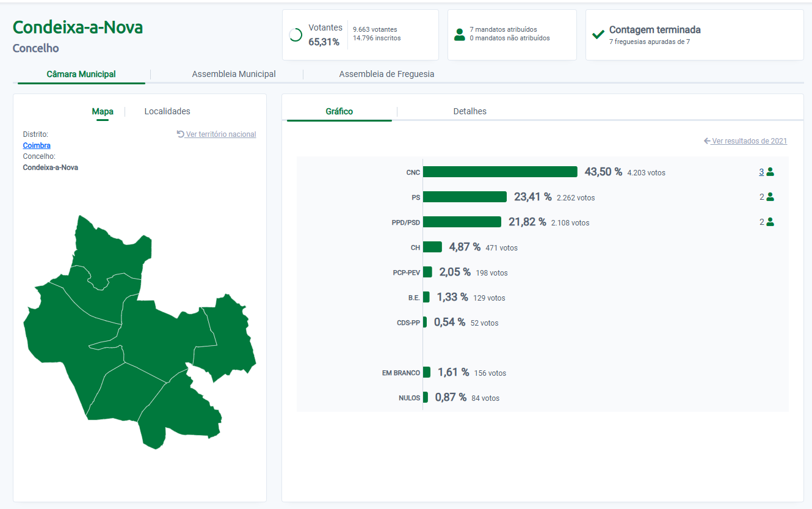Click the person icon in PPD/PSD row
The image size is (812, 509).
770,222
